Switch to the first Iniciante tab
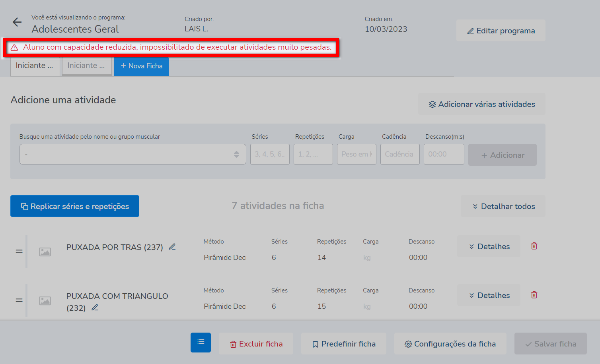The width and height of the screenshot is (600, 364). pos(35,66)
